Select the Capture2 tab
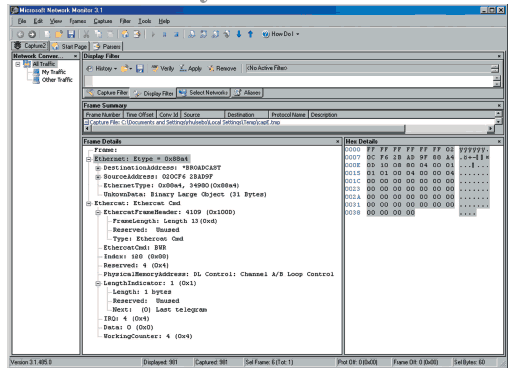This screenshot has width=515, height=374. [x=30, y=46]
